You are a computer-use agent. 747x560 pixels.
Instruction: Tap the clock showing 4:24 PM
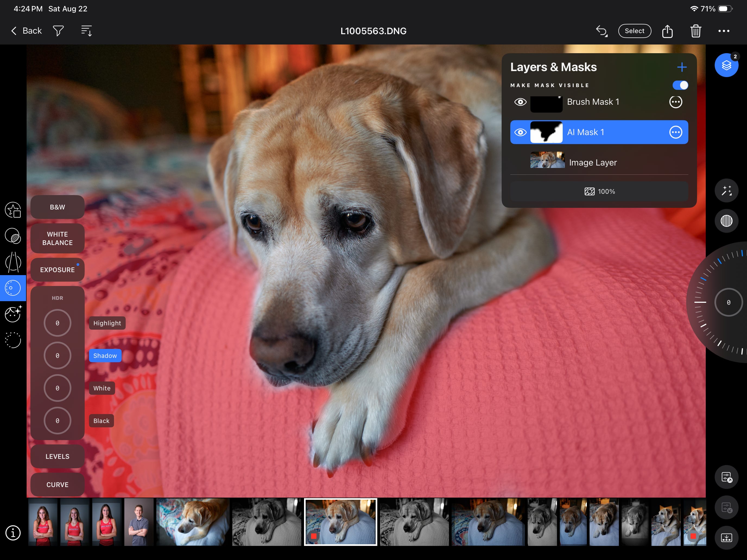(x=28, y=9)
